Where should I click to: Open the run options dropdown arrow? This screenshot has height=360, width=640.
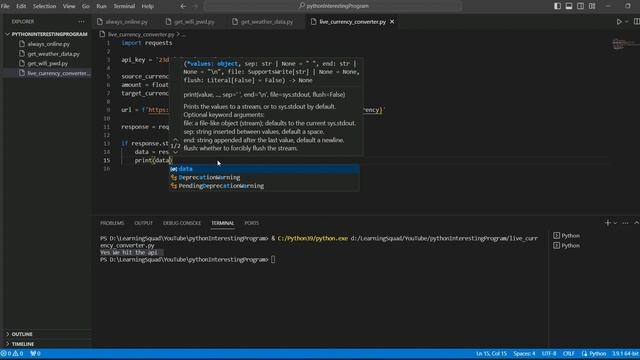(627, 22)
